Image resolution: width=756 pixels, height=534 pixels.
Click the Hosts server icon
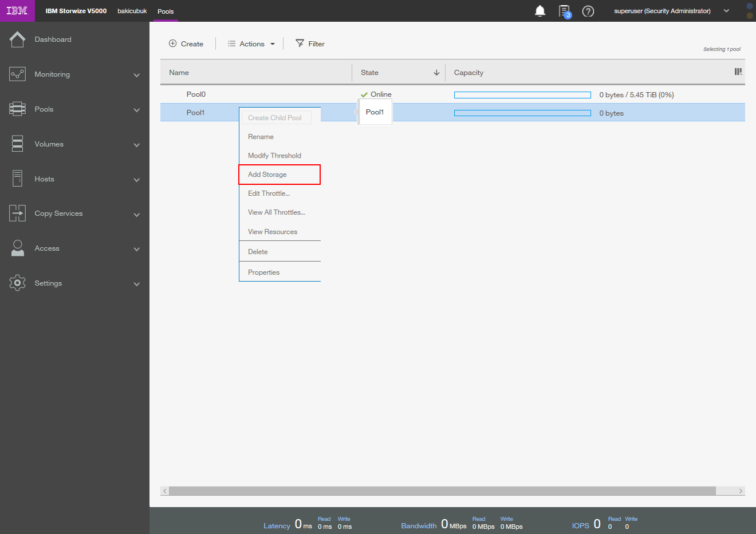pos(17,179)
